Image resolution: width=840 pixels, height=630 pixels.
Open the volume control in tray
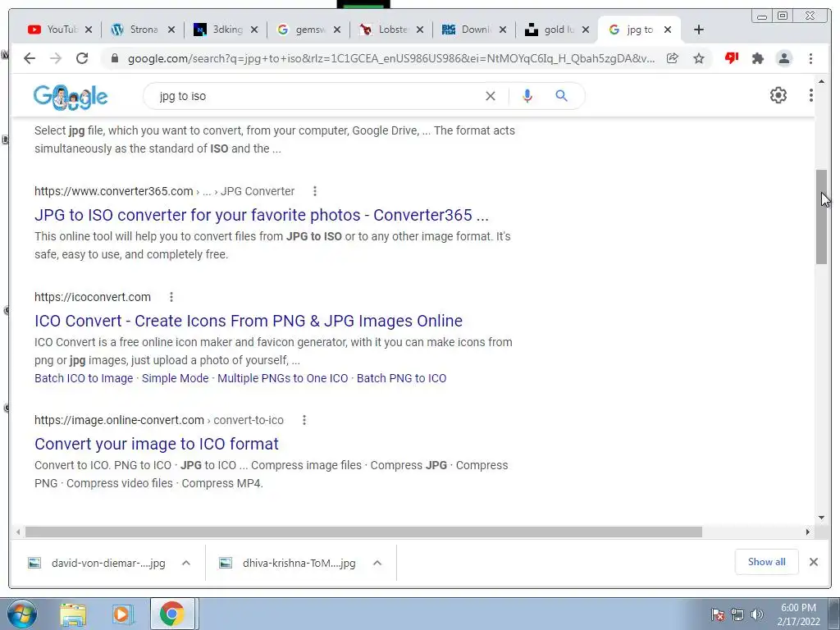coord(757,614)
